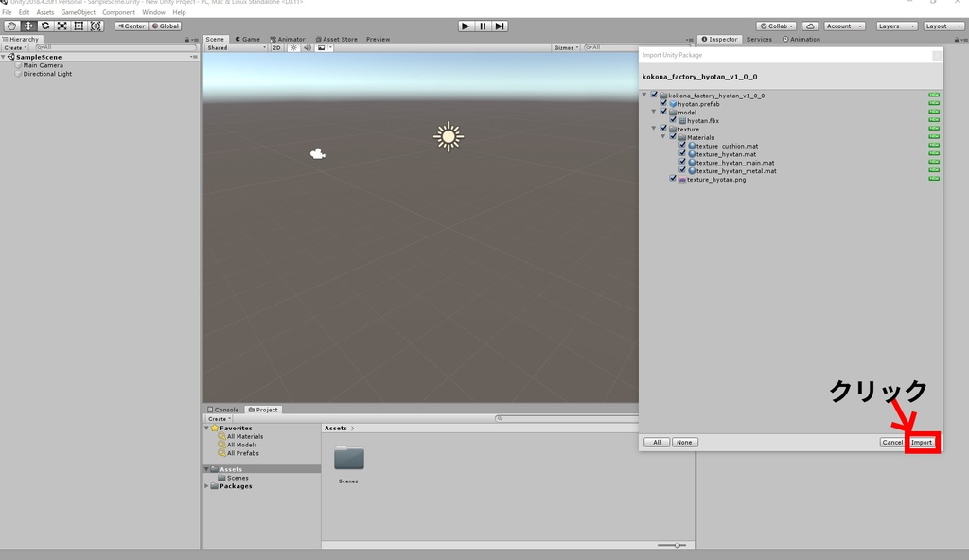Select Main Camera in Hierarchy
The width and height of the screenshot is (969, 560).
tap(43, 65)
